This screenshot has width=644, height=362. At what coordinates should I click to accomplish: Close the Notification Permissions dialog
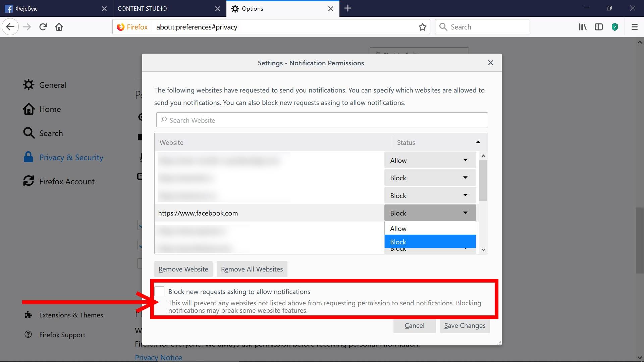[490, 63]
